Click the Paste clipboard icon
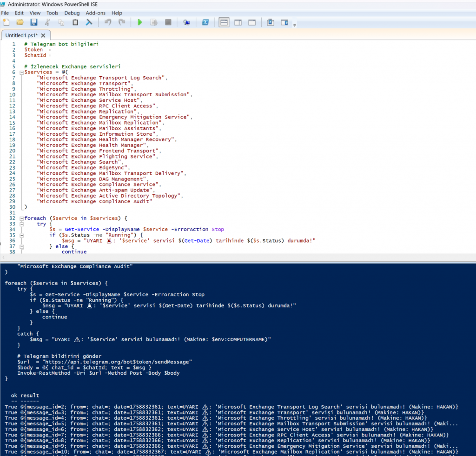 [75, 22]
